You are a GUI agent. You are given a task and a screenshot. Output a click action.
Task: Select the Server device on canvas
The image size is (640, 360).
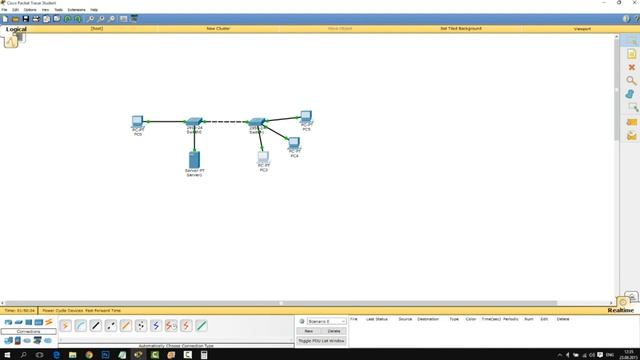click(194, 160)
